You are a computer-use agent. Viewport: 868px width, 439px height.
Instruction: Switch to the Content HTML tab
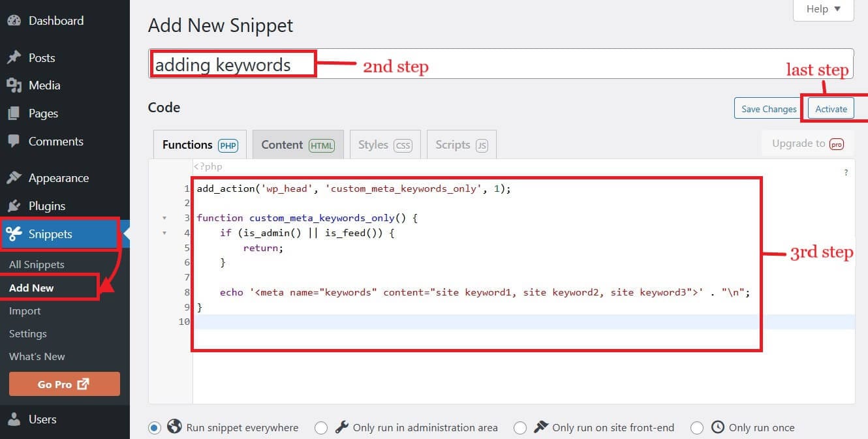[x=298, y=145]
